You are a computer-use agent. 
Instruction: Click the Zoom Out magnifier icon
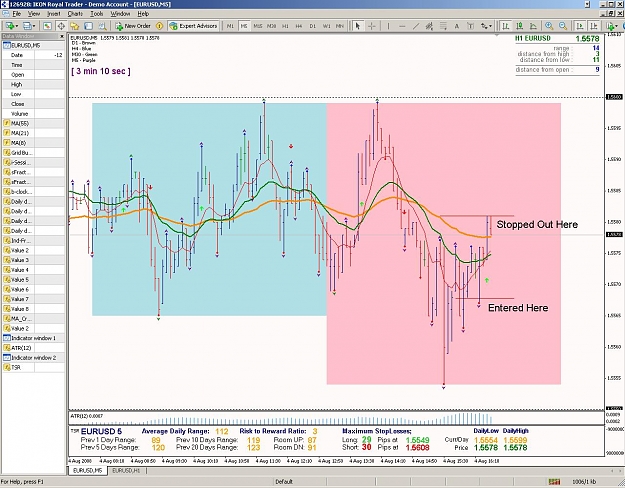point(563,26)
